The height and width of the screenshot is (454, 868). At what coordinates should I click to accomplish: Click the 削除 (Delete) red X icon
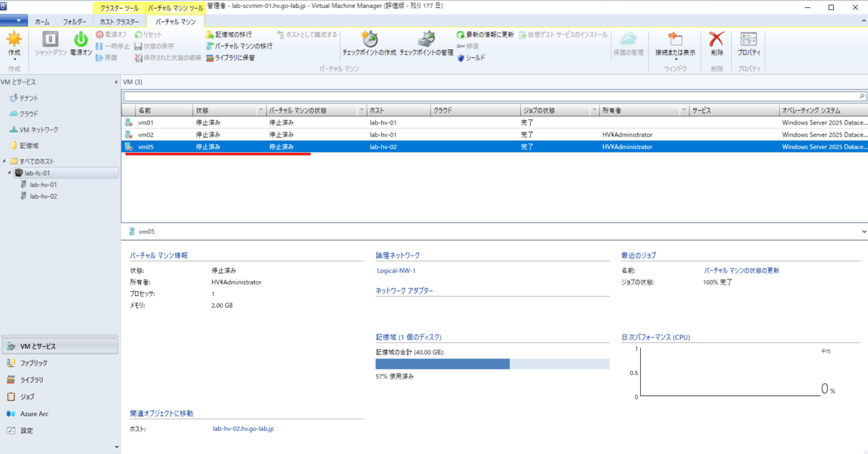coord(716,39)
